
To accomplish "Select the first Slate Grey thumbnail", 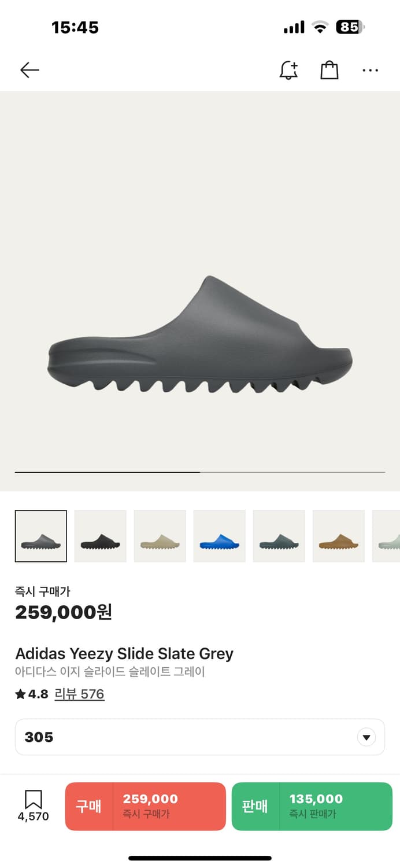I will 41,536.
